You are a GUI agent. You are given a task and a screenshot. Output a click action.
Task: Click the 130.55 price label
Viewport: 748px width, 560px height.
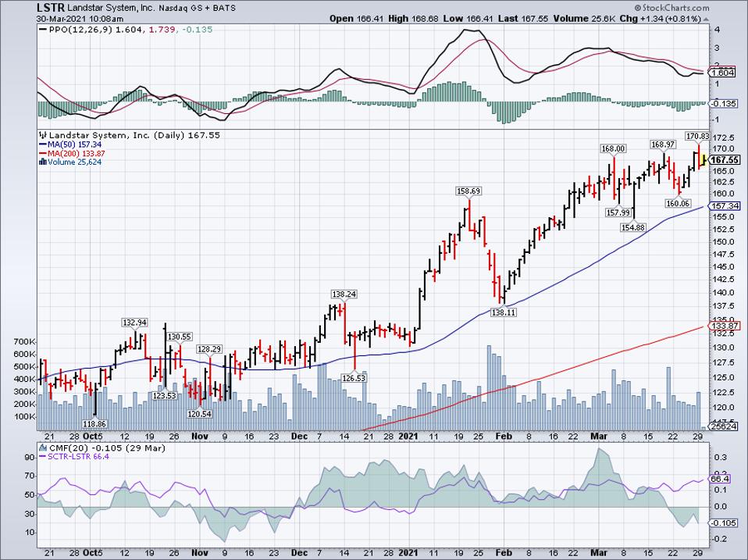[x=180, y=337]
